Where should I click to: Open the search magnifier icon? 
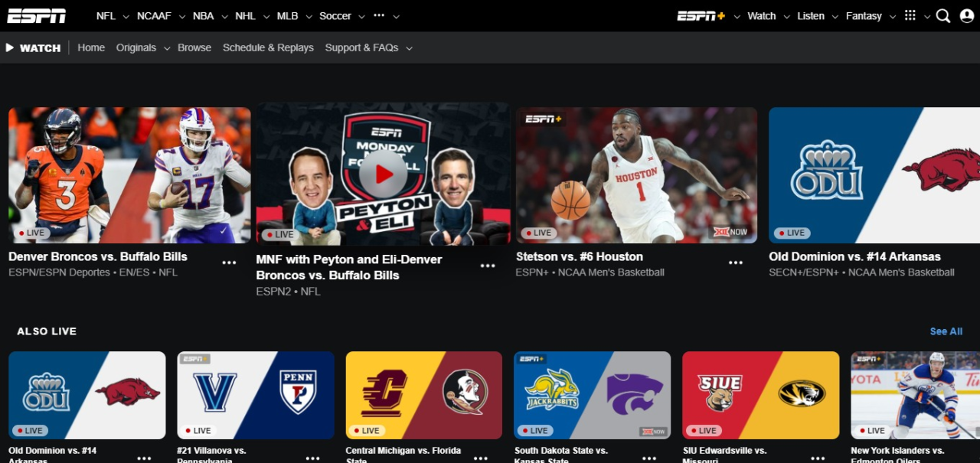[x=943, y=16]
